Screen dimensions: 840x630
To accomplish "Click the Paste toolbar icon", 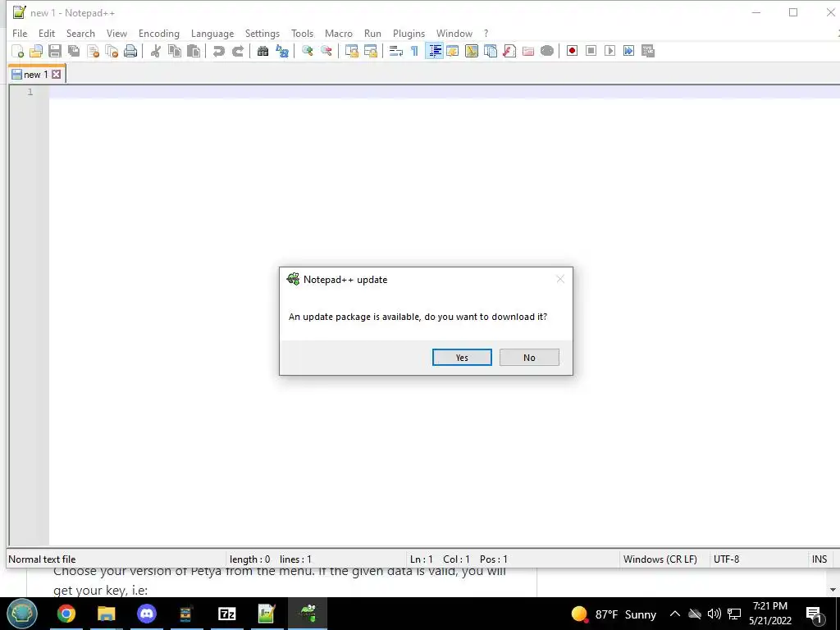I will pos(194,51).
